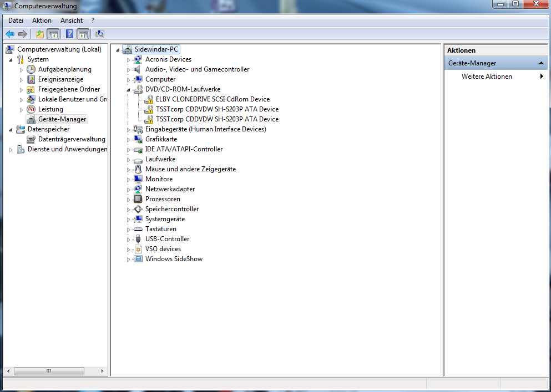Click the Up one level folder icon
Viewport: 551px width, 392px height.
[40, 34]
